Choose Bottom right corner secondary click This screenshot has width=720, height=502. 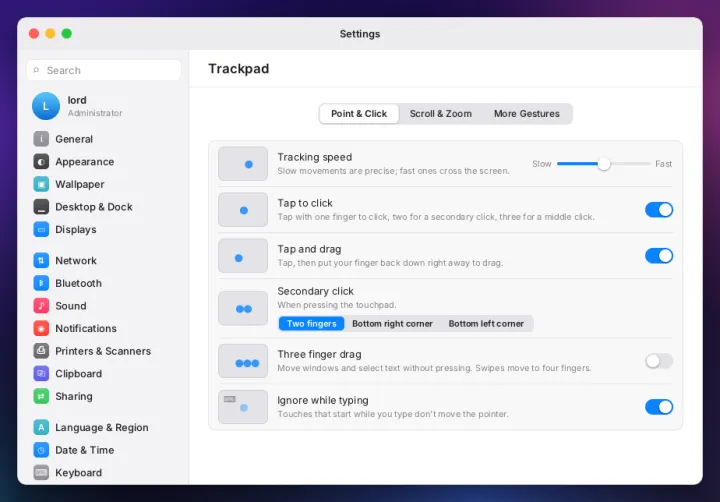click(393, 324)
